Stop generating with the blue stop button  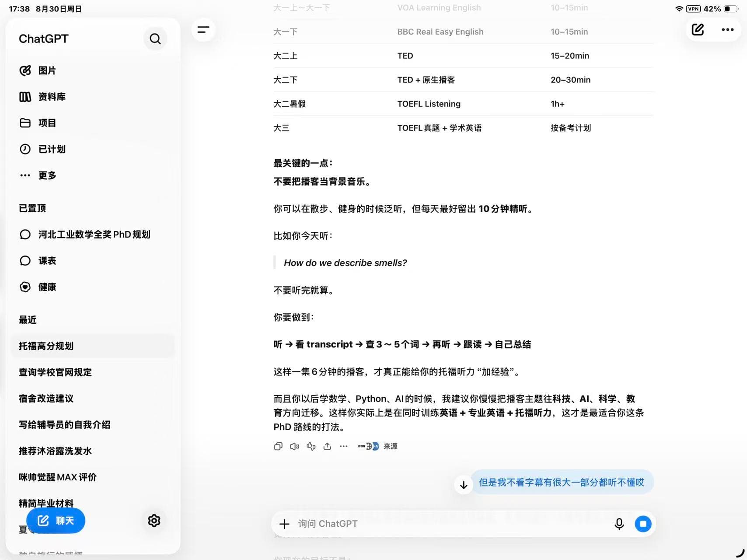[x=643, y=524]
